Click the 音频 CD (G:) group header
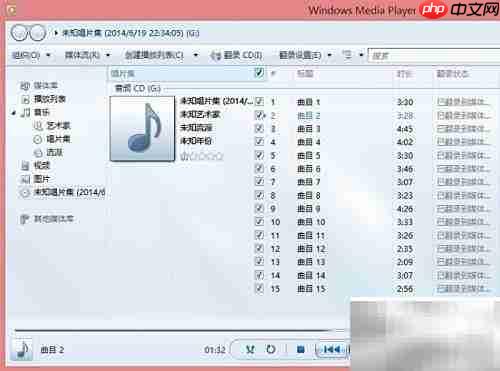The width and height of the screenshot is (500, 371). [x=138, y=88]
